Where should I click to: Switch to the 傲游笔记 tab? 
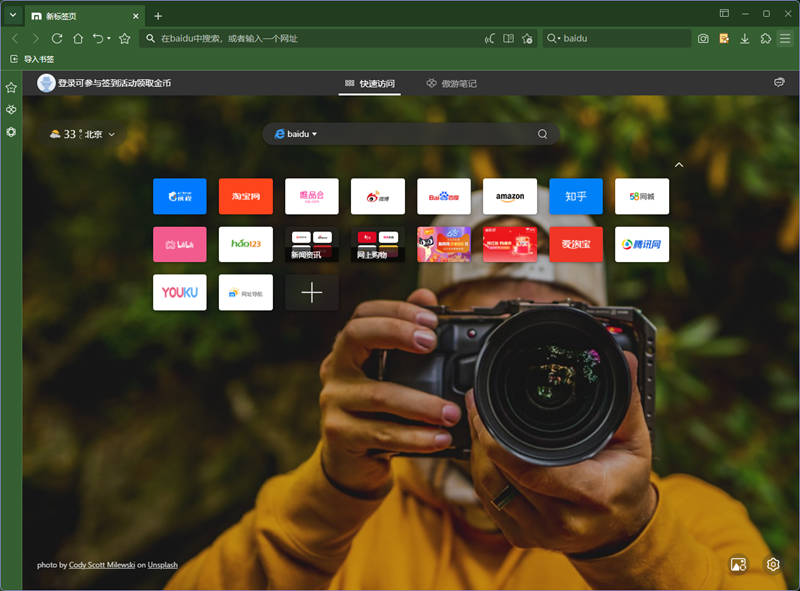pos(452,83)
